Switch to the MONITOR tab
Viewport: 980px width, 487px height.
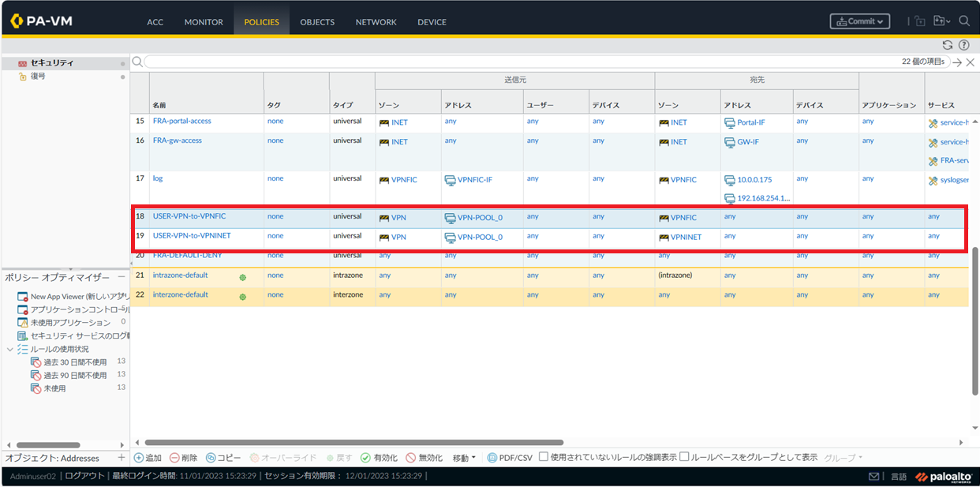click(204, 22)
